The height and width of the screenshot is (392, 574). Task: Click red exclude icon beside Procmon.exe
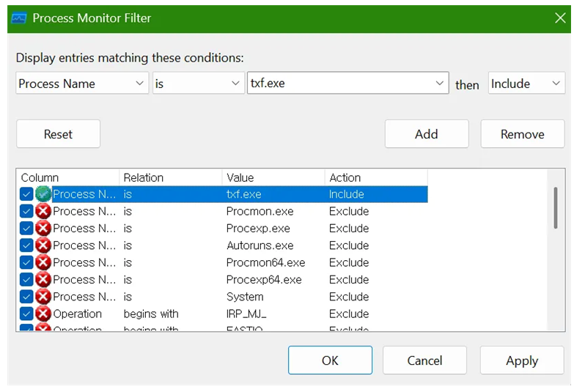coord(43,211)
